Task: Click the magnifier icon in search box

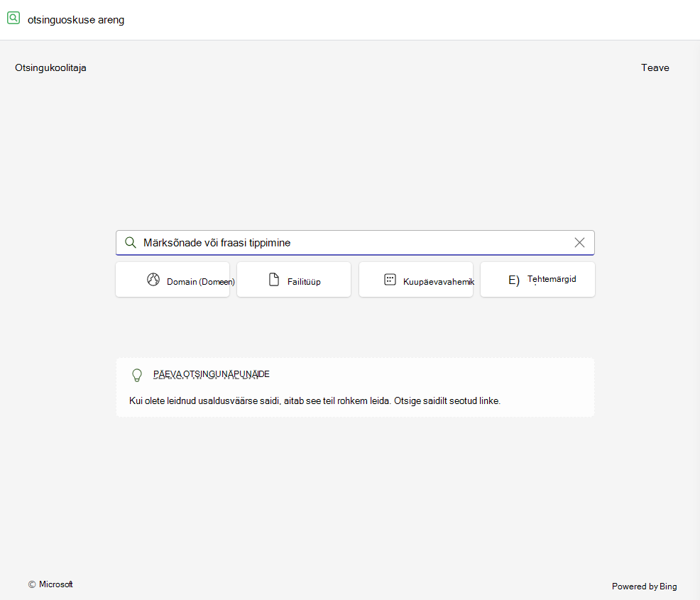Action: 131,242
